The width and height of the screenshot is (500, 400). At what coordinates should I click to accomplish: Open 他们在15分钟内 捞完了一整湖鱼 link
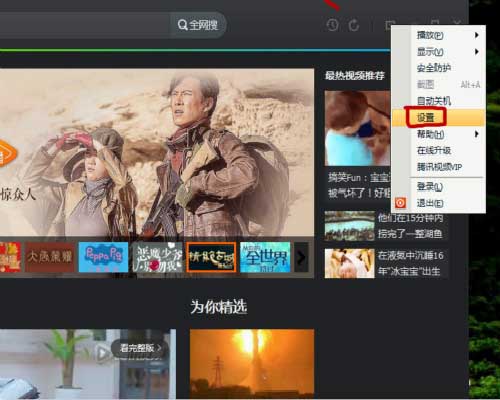click(410, 226)
